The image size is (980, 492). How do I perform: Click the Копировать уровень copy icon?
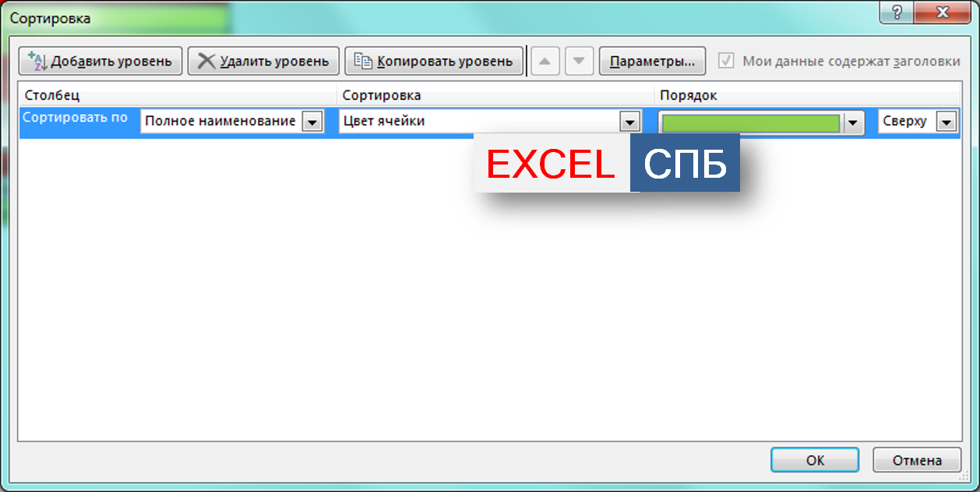click(363, 61)
